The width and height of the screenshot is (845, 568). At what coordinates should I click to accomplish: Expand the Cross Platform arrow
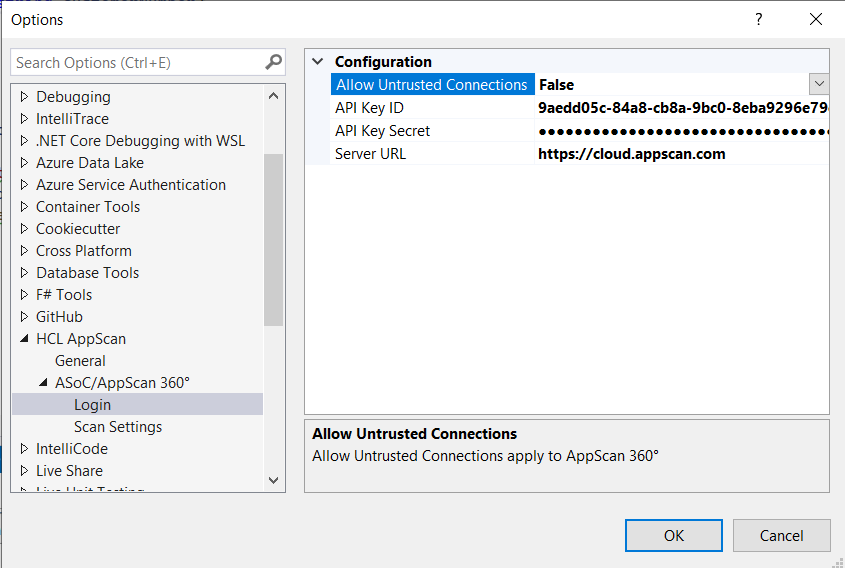[x=24, y=251]
